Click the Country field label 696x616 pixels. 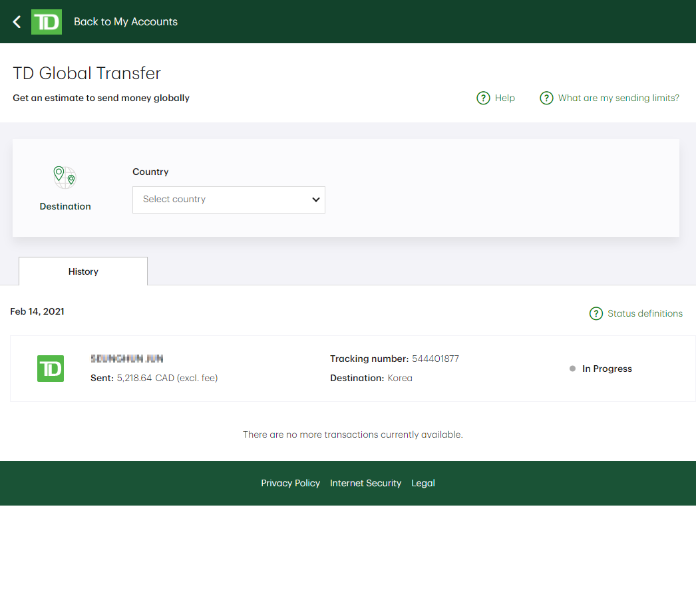[x=150, y=172]
